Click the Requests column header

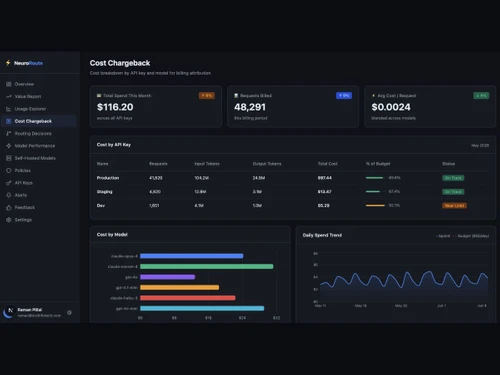coord(158,164)
